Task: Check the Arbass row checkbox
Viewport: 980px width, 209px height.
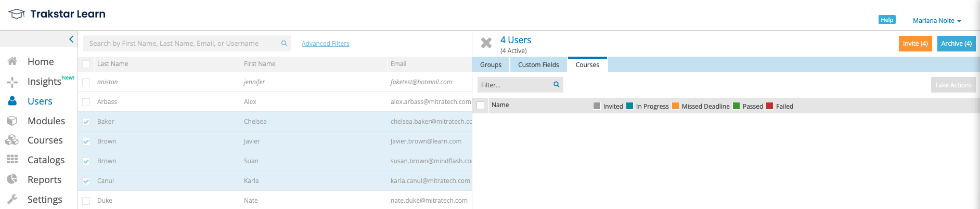Action: click(x=86, y=102)
